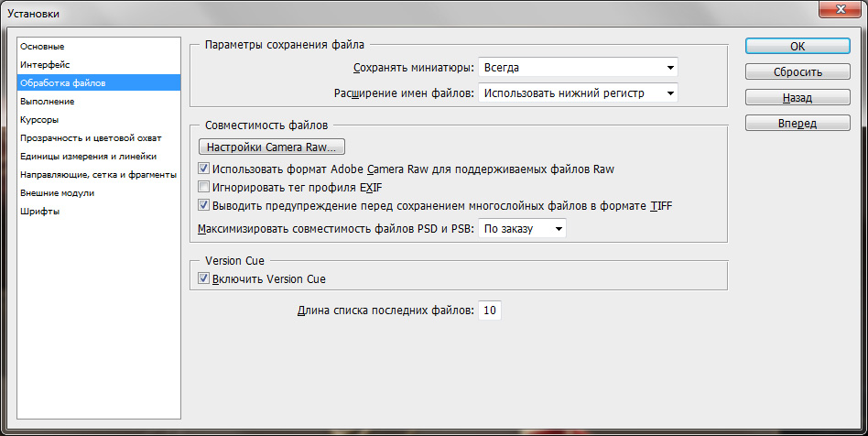
Task: Toggle the multilayer TIFF warning checkbox
Action: tap(204, 205)
